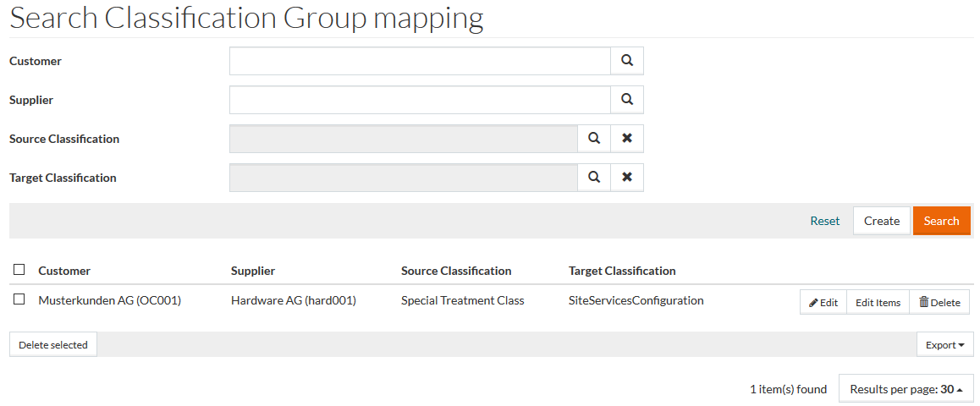Click the Reset link

point(824,221)
